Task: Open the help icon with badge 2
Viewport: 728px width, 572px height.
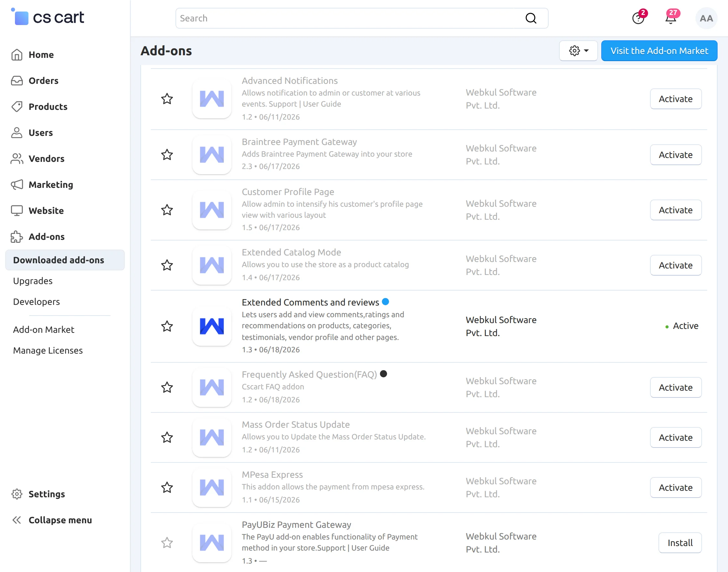Action: point(638,18)
